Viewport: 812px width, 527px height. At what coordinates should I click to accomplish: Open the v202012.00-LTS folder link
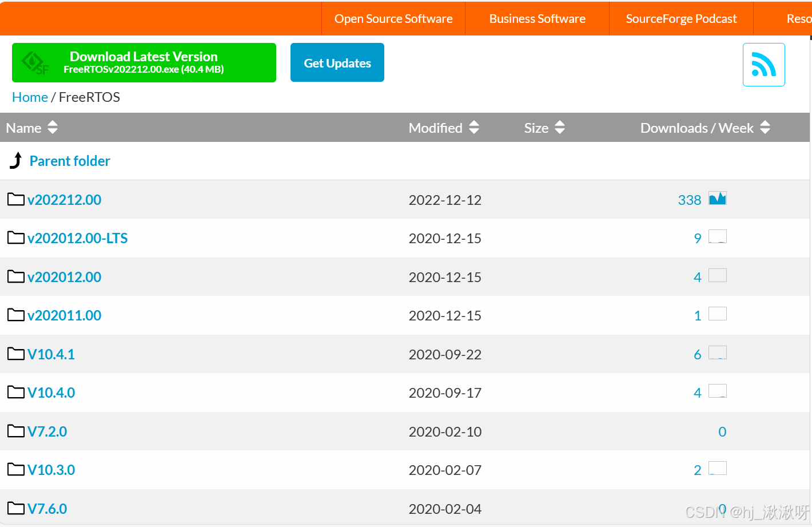pos(77,238)
